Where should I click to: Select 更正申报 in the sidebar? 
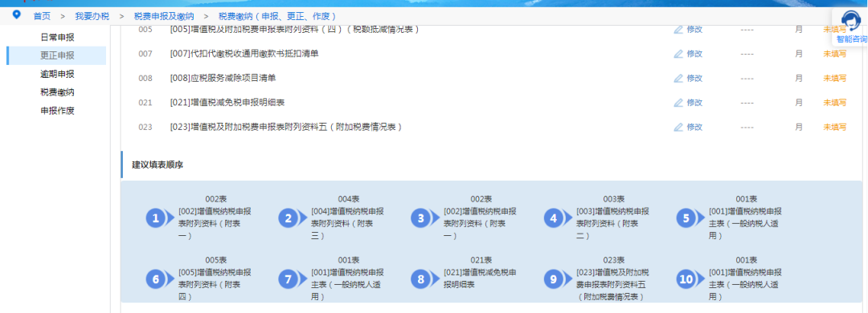[57, 56]
